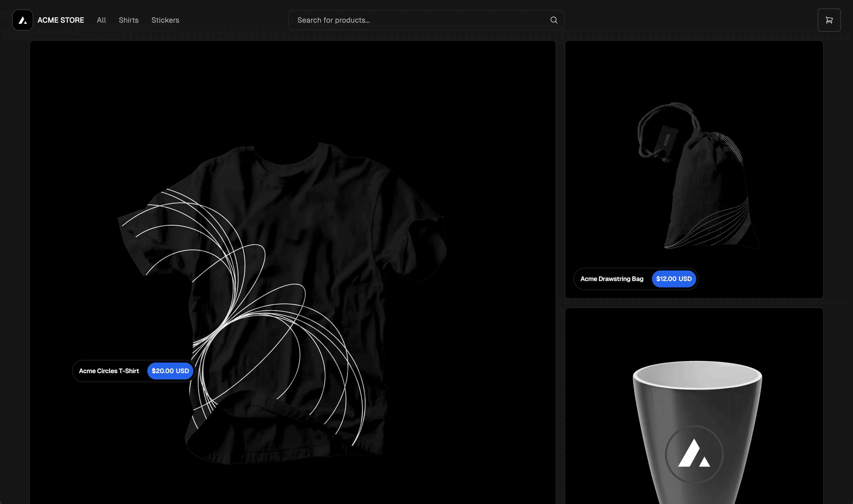Go to the All products menu
This screenshot has height=504, width=853.
pyautogui.click(x=101, y=20)
